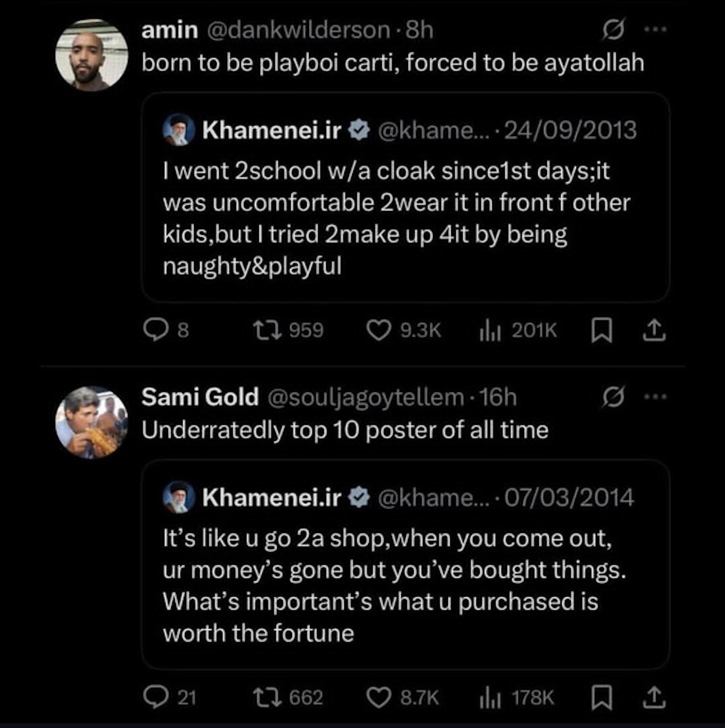
Task: Open Grok icon on Sami Gold's tweet
Action: click(613, 397)
